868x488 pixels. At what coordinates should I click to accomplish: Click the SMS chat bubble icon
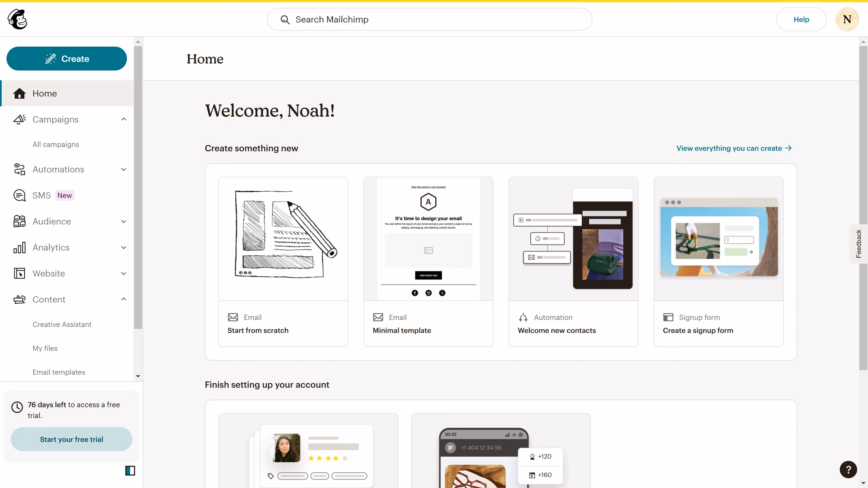point(19,195)
